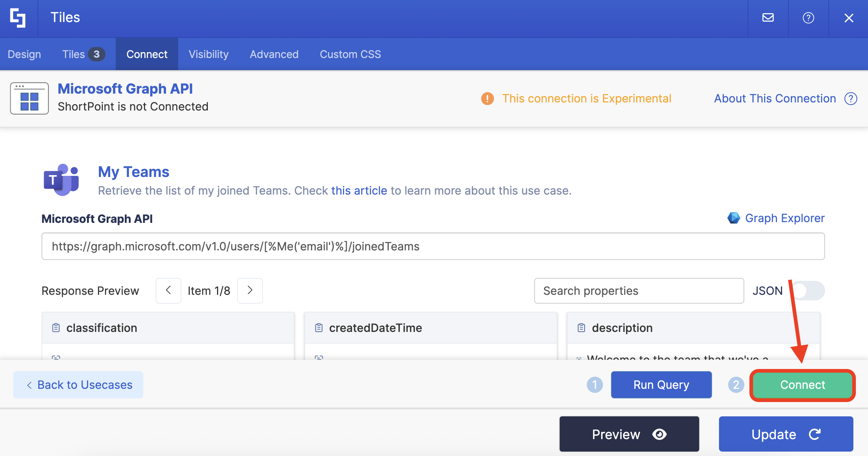The height and width of the screenshot is (456, 868).
Task: Click the clipboard icon next to classification
Action: [x=56, y=327]
